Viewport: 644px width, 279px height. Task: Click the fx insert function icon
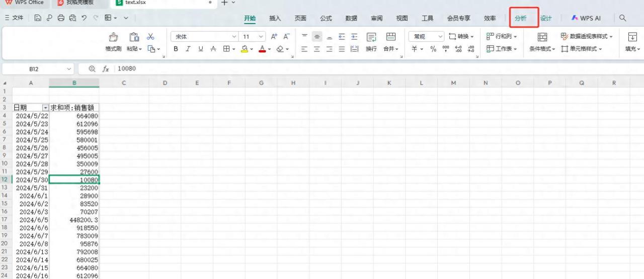point(106,69)
